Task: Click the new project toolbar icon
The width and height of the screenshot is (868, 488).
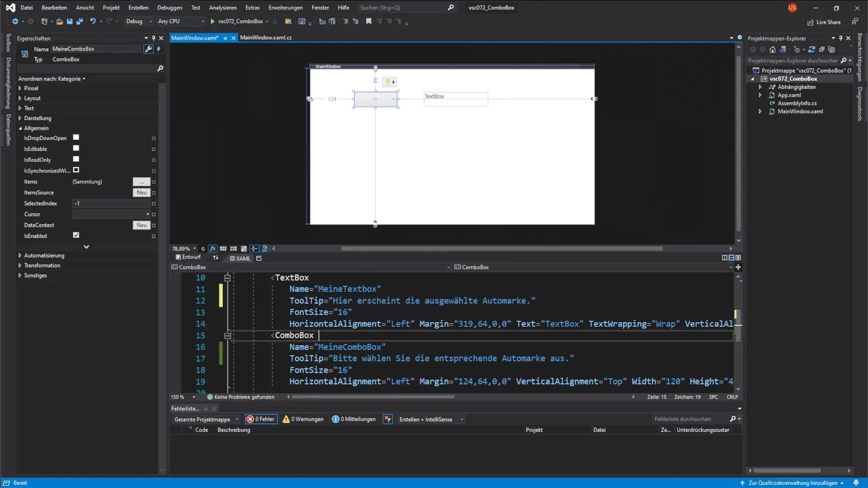Action: click(44, 21)
